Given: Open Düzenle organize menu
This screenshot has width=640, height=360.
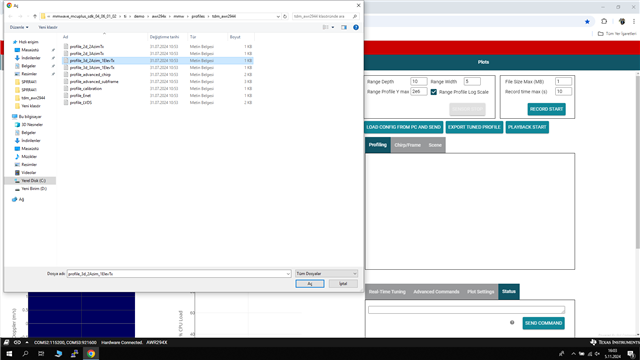Looking at the screenshot, I should click(x=19, y=27).
